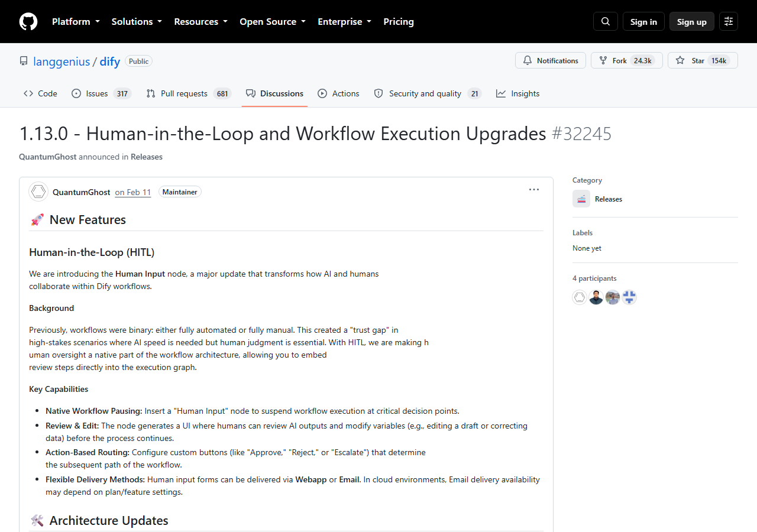Click discussion number #32245
Screen dimensions: 757x532
pos(581,134)
